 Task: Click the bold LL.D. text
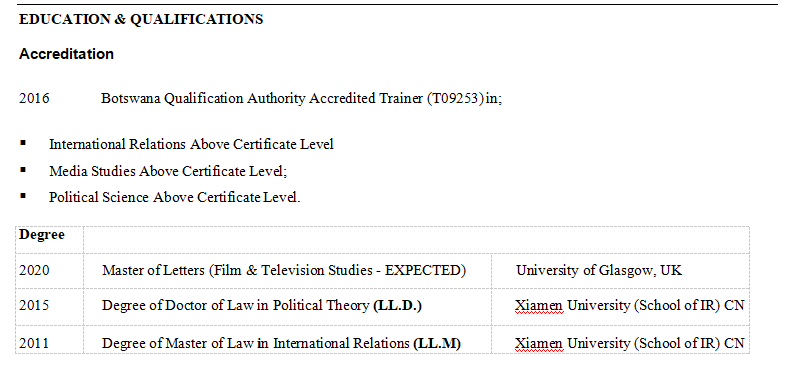pyautogui.click(x=397, y=306)
